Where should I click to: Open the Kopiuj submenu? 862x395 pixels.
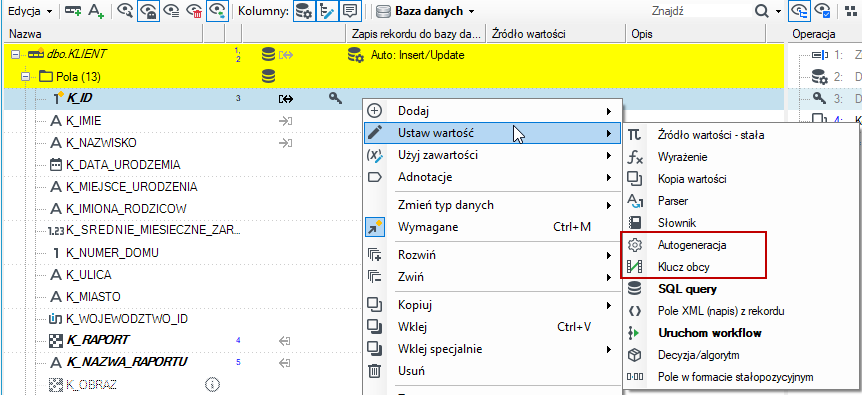pos(491,305)
